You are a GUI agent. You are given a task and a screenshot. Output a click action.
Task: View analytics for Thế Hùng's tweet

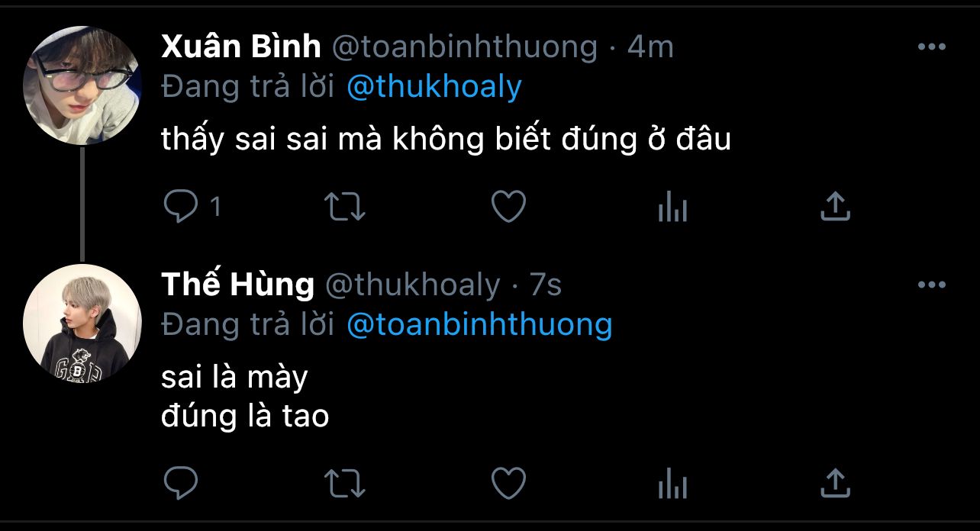(672, 483)
